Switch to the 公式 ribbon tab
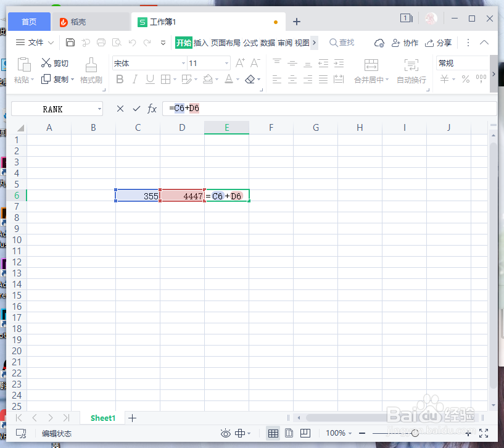504x448 pixels. point(250,43)
